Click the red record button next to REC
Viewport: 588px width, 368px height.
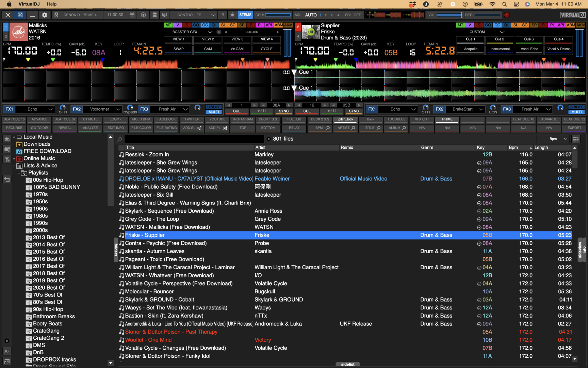click(x=507, y=15)
